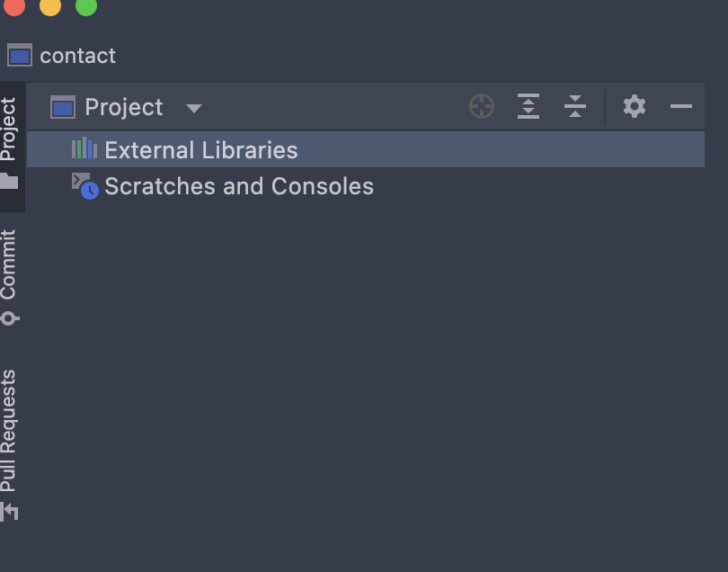Select the External Libraries tree node
The width and height of the screenshot is (728, 572).
366,149
